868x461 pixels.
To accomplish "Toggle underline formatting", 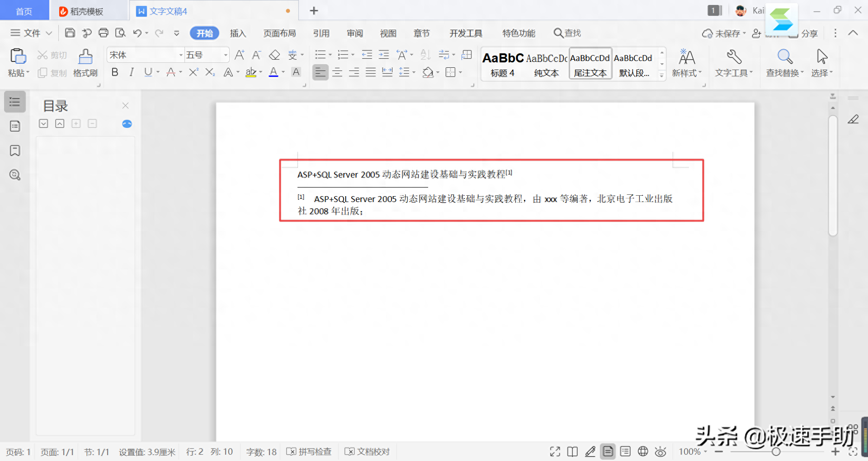I will point(148,72).
